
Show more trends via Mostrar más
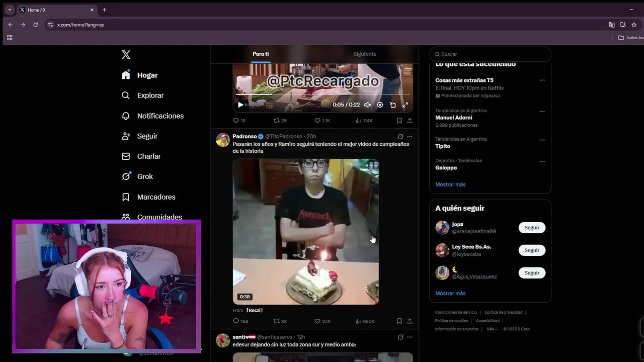[x=450, y=185]
